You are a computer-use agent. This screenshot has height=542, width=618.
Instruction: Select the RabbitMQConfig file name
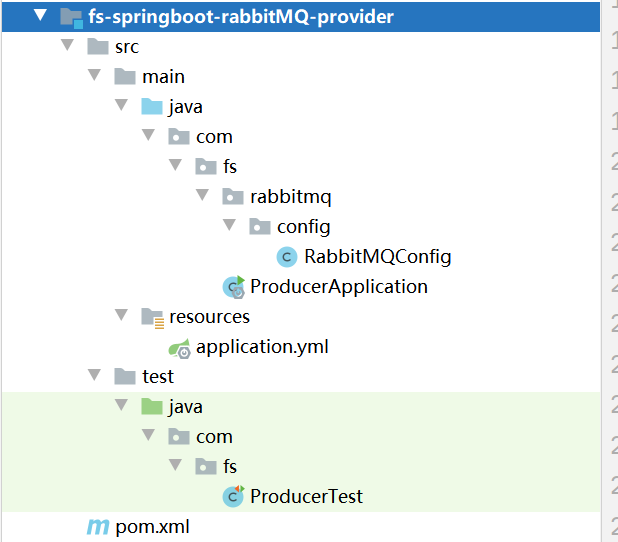[x=378, y=257]
